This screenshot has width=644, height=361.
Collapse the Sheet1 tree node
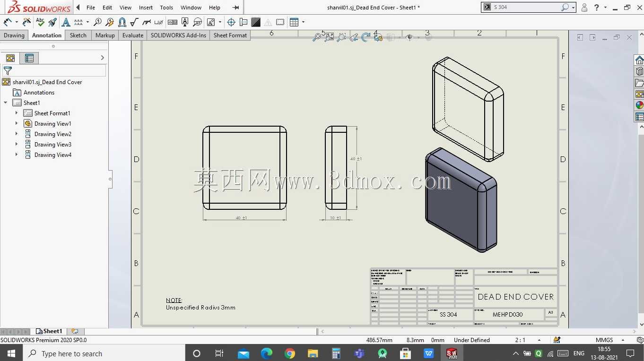pos(6,103)
